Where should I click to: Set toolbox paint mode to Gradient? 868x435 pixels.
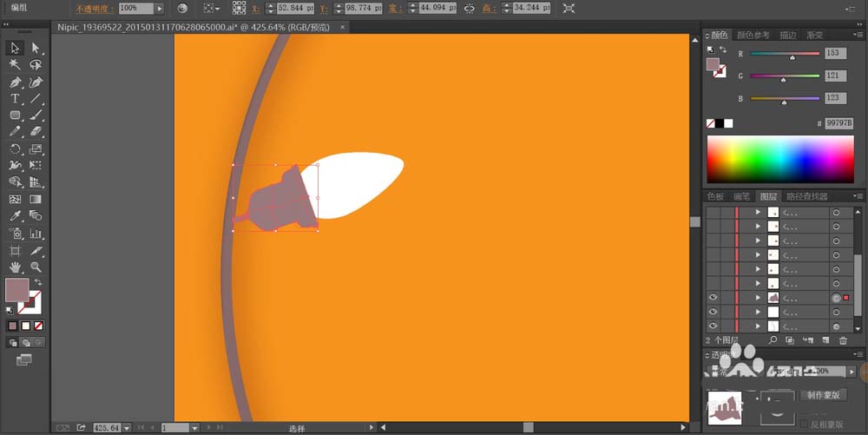pyautogui.click(x=25, y=326)
